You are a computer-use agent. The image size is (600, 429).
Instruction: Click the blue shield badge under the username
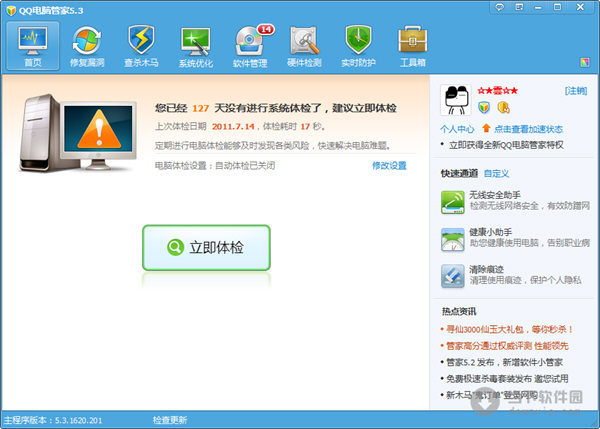(x=484, y=108)
